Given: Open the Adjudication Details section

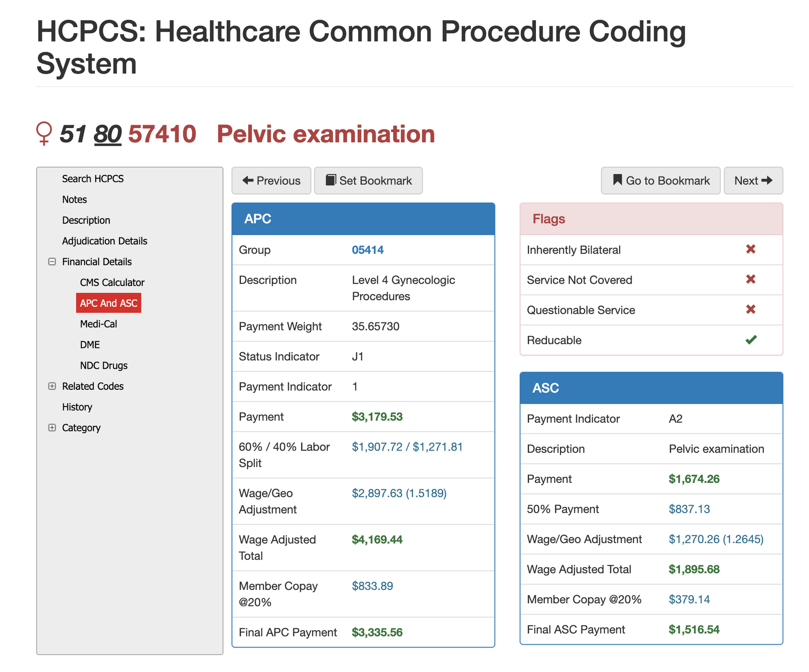Looking at the screenshot, I should coord(104,241).
